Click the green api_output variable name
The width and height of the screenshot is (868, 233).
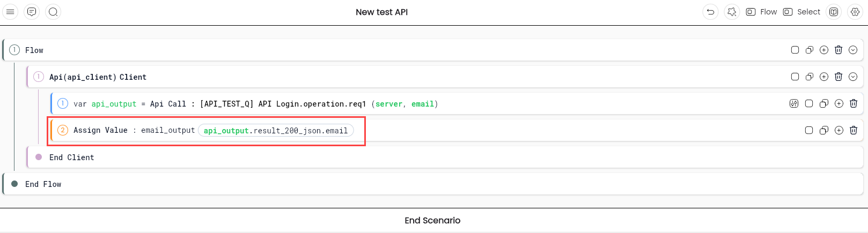click(114, 104)
